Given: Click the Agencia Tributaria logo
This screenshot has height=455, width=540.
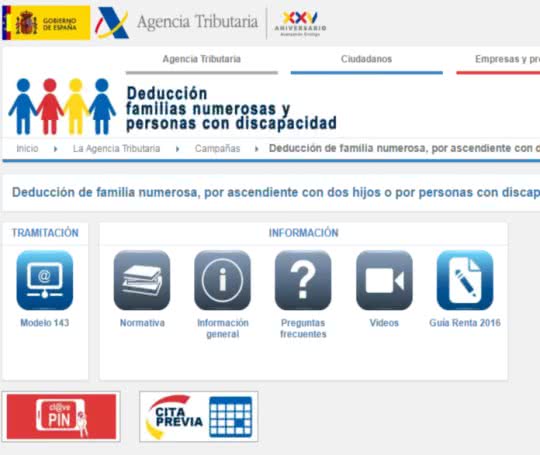Looking at the screenshot, I should tap(176, 23).
